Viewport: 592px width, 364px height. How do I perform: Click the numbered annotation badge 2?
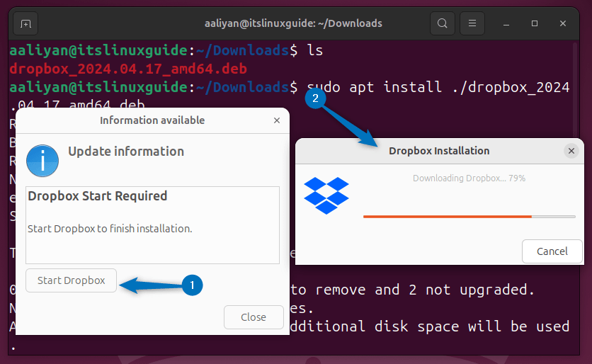pyautogui.click(x=317, y=99)
